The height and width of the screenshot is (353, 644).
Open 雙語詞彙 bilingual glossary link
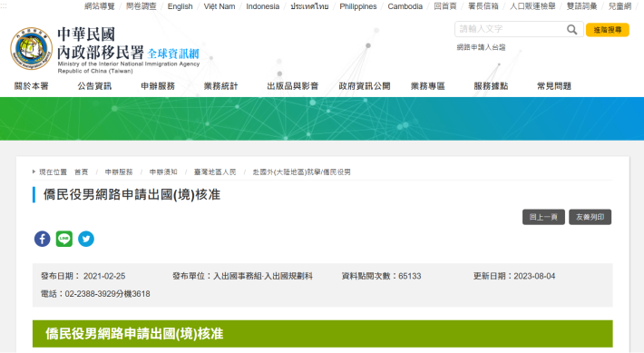[x=582, y=6]
